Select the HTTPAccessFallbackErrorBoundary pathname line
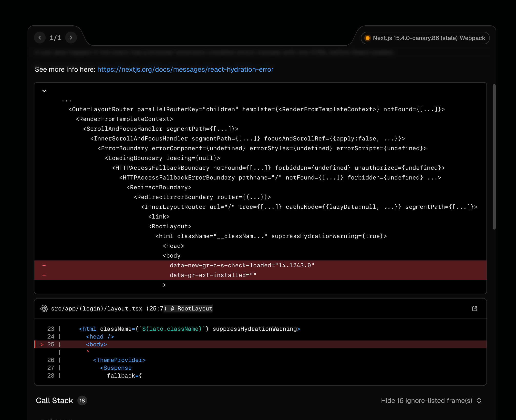 (280, 178)
